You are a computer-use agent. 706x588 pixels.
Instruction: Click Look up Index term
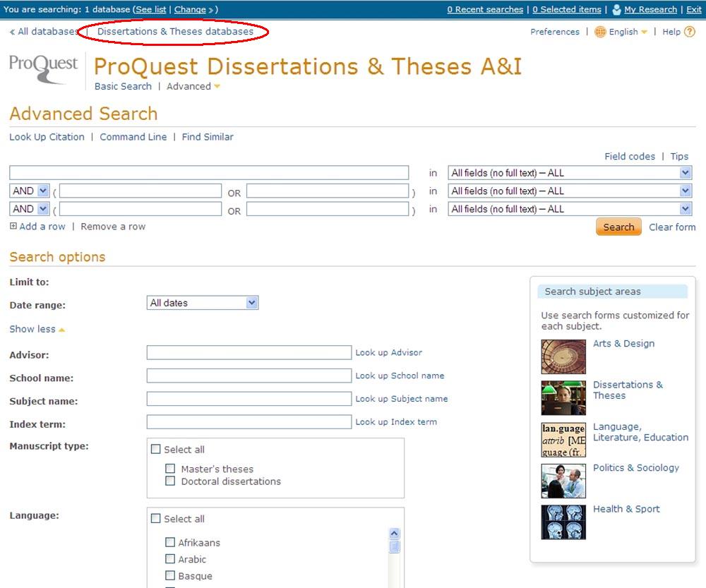pyautogui.click(x=396, y=422)
